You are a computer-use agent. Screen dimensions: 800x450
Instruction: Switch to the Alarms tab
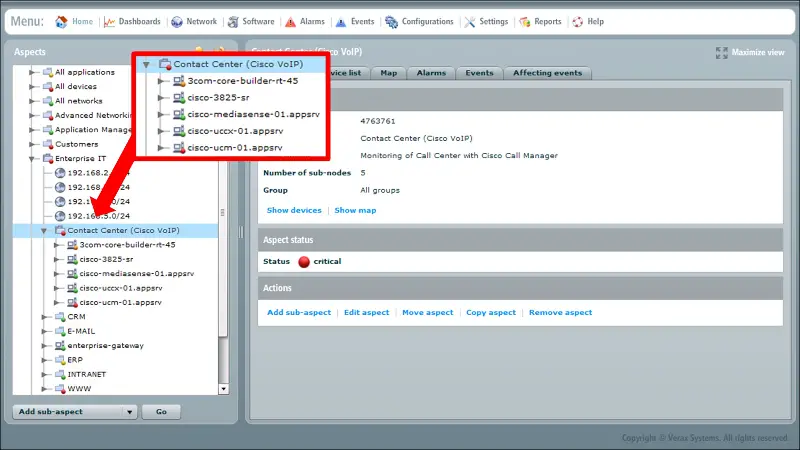coord(431,73)
